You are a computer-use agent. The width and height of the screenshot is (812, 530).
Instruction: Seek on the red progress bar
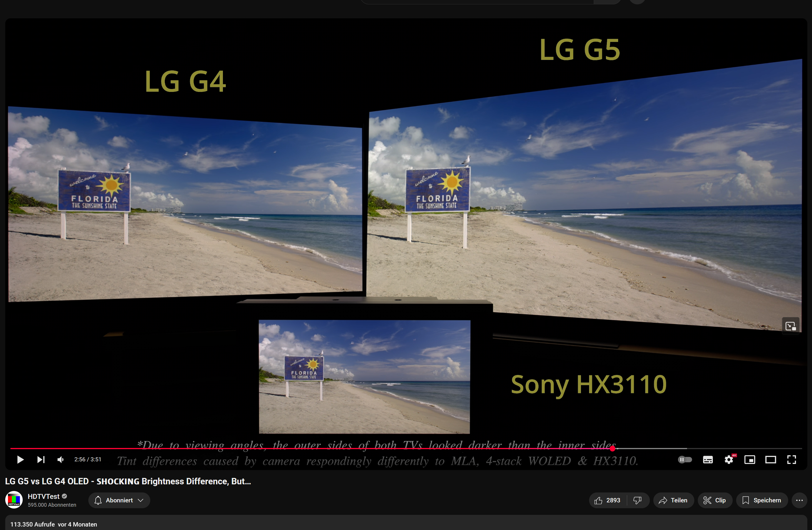(341, 448)
